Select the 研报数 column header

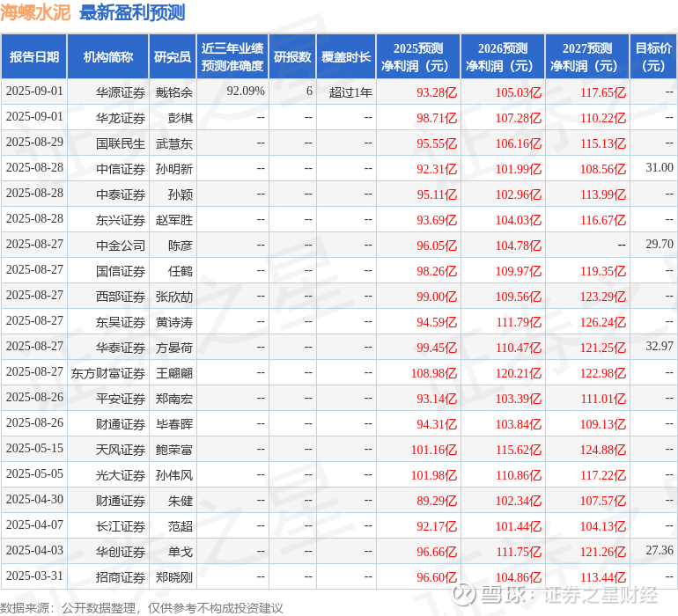[x=292, y=56]
